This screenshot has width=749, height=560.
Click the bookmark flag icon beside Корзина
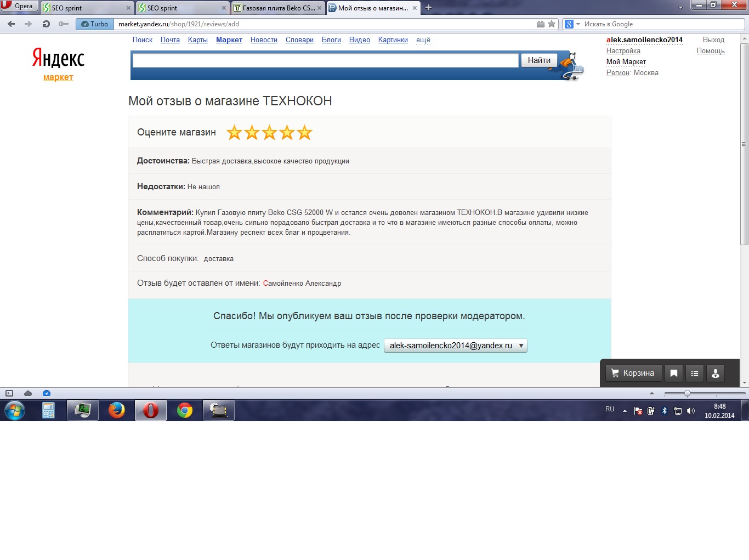[674, 373]
